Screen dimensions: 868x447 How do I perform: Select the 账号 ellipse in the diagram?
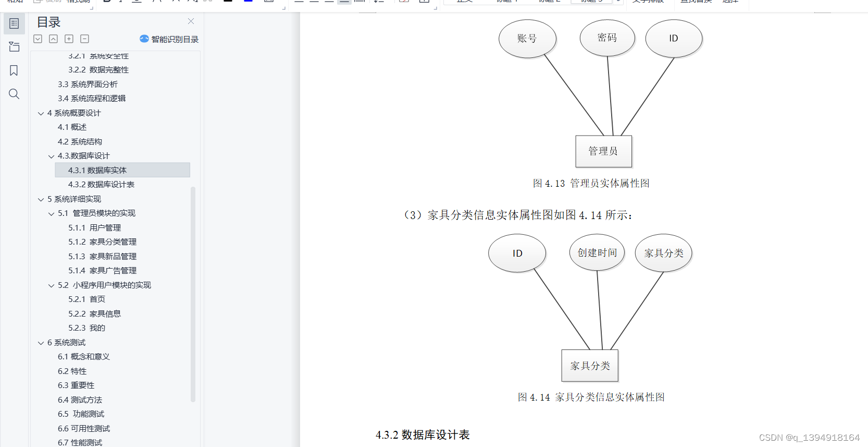(x=527, y=39)
